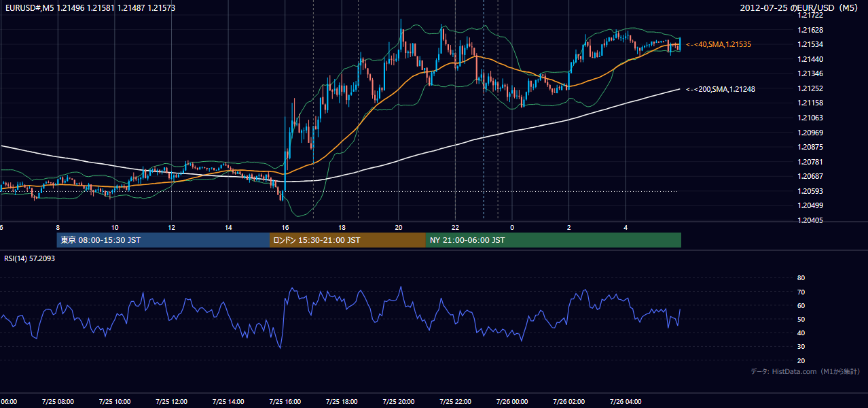
Task: Click RSI scale value 70
Action: [x=801, y=292]
